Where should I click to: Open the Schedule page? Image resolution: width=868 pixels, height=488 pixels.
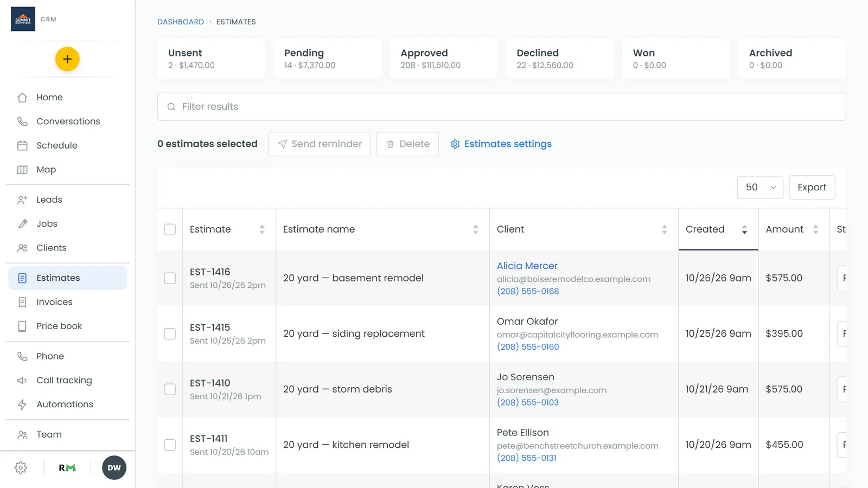[67, 145]
